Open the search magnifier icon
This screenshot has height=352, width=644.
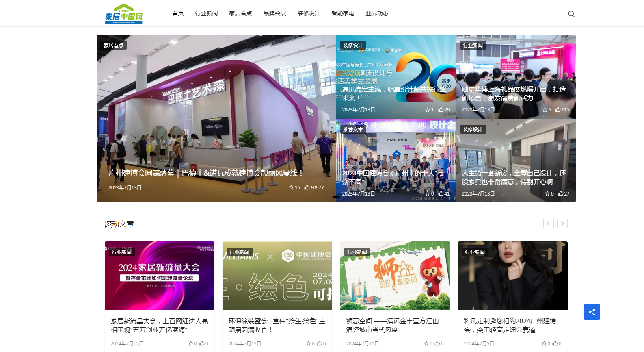(x=571, y=14)
